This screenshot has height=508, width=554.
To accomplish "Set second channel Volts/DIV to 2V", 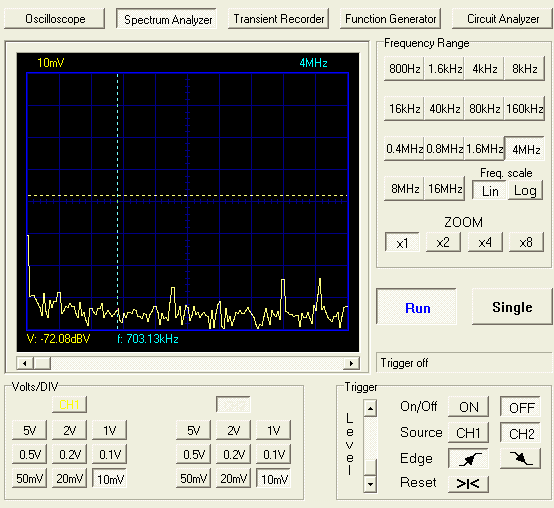I will (x=233, y=430).
